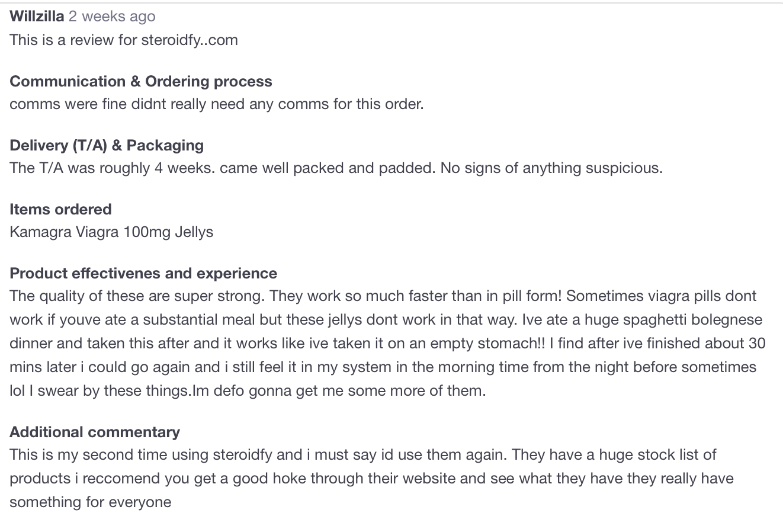
Task: Click the 'Additional commentary' heading
Action: [95, 432]
